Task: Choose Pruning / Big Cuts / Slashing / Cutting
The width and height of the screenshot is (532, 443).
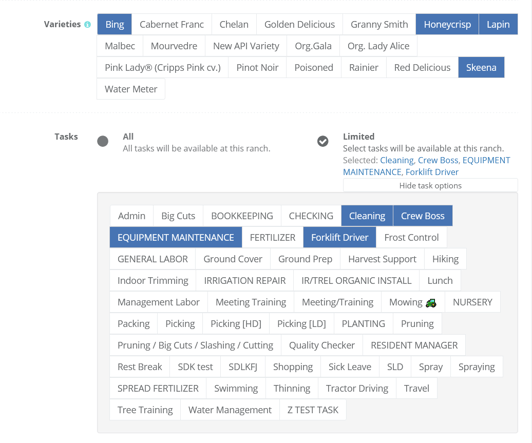Action: click(x=195, y=345)
